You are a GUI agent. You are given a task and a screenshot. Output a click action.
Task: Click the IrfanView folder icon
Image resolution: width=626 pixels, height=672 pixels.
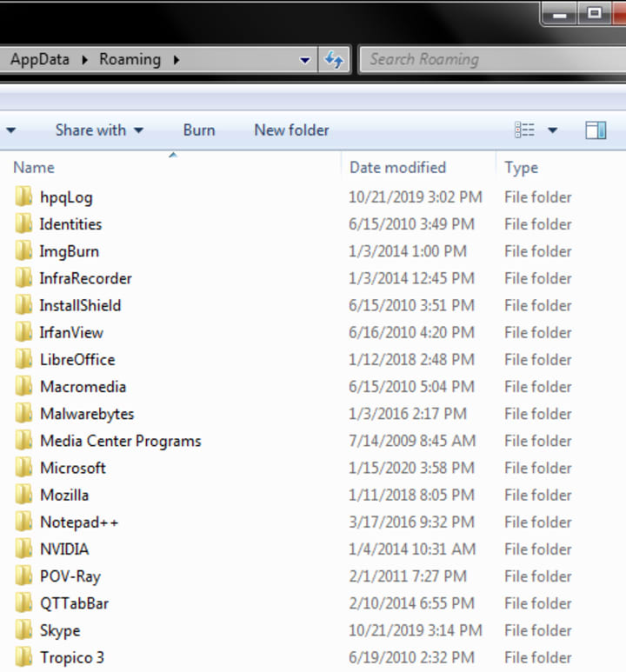[23, 332]
